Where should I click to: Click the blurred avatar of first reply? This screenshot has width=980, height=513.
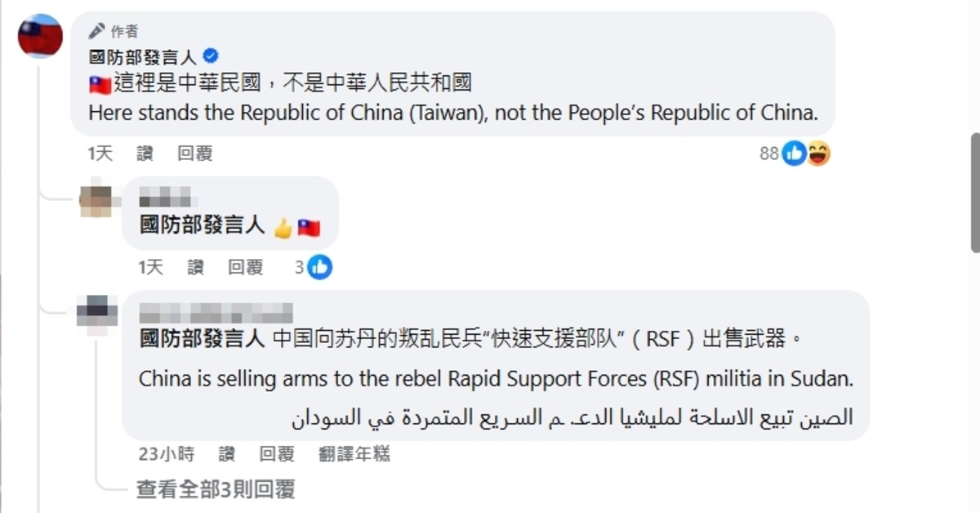pos(96,199)
